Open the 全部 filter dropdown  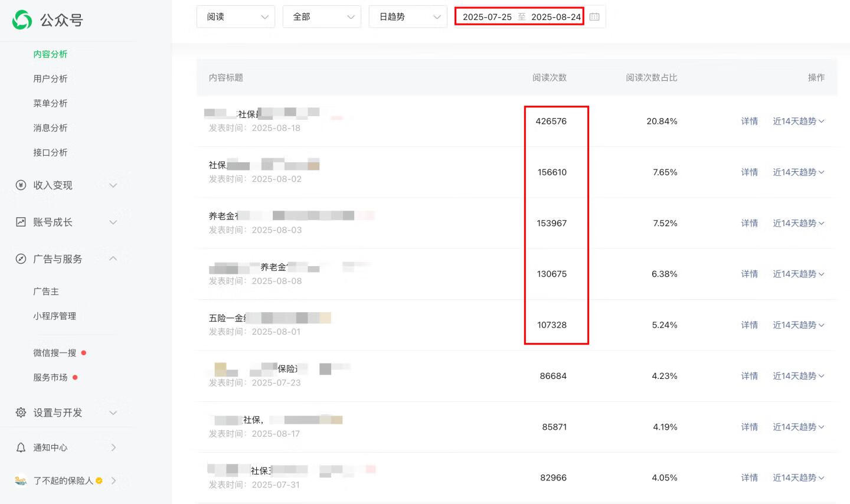pyautogui.click(x=322, y=17)
